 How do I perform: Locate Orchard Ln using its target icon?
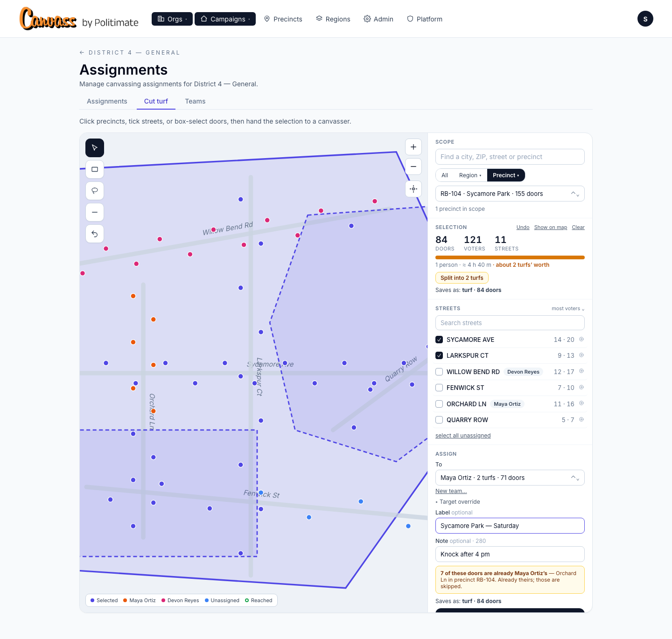pos(581,403)
